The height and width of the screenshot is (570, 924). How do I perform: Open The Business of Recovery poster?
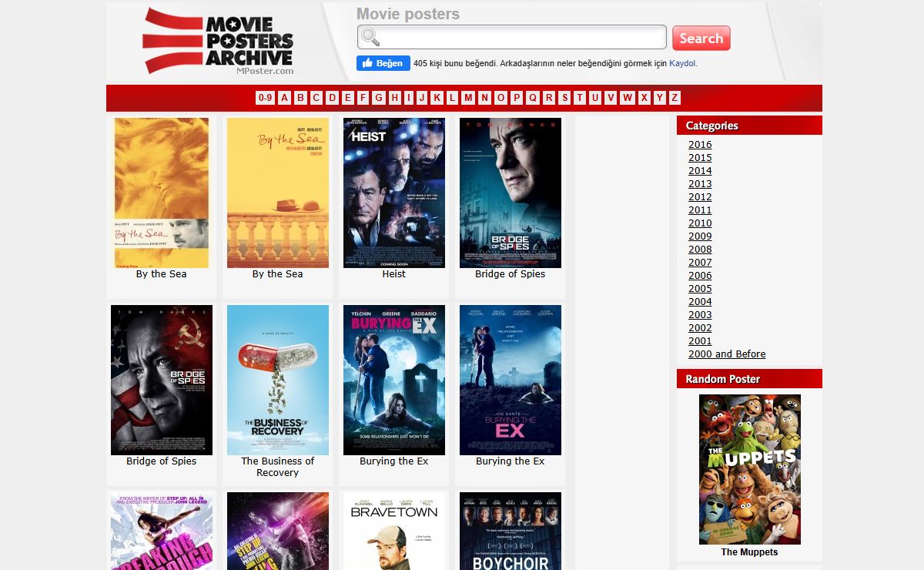click(x=278, y=380)
